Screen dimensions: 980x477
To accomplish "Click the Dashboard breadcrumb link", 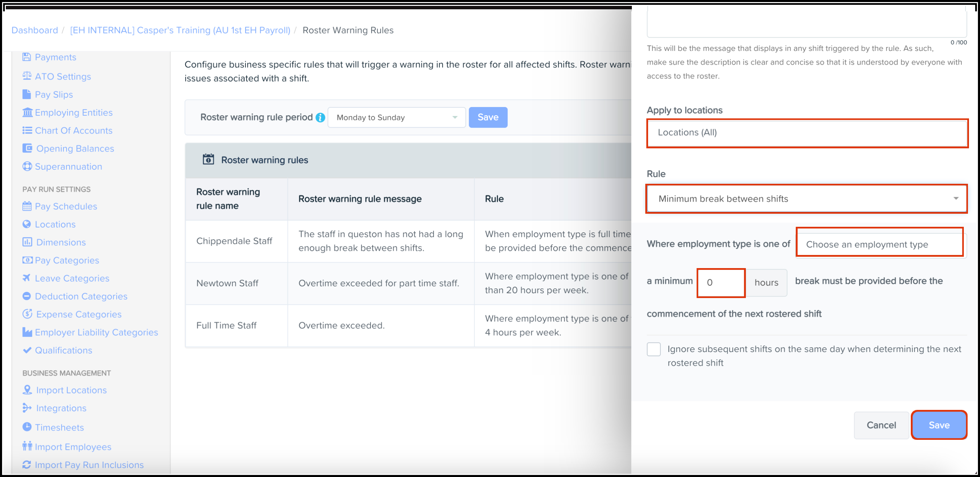I will tap(35, 30).
